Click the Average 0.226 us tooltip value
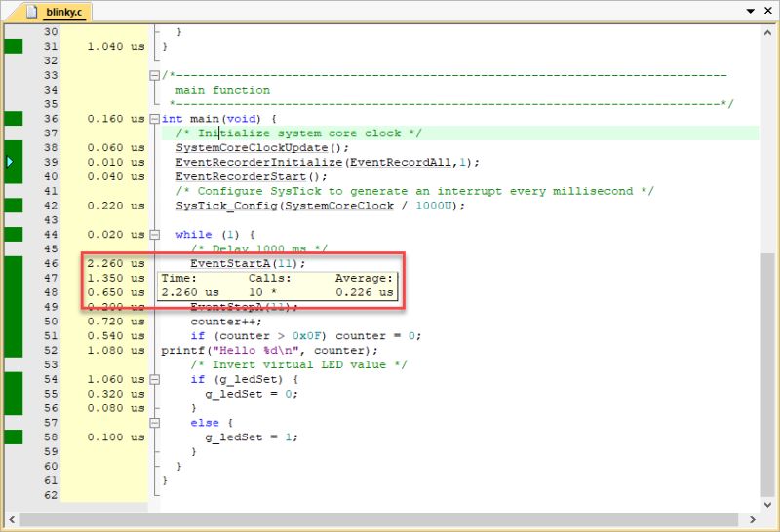This screenshot has width=780, height=532. coord(364,292)
